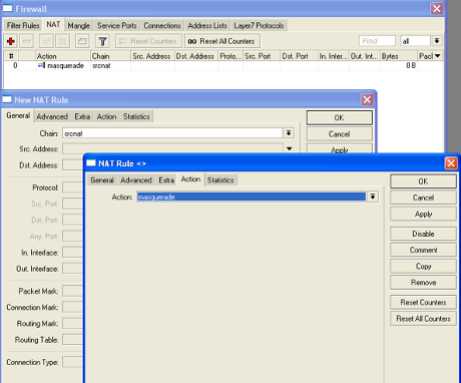Click the Bytes column header
This screenshot has width=461, height=383.
point(399,56)
